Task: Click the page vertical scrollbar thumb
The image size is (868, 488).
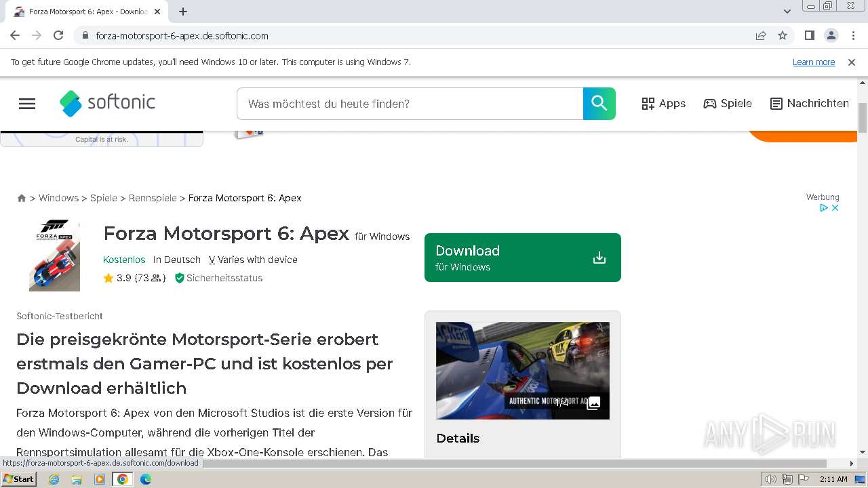Action: pos(863,119)
